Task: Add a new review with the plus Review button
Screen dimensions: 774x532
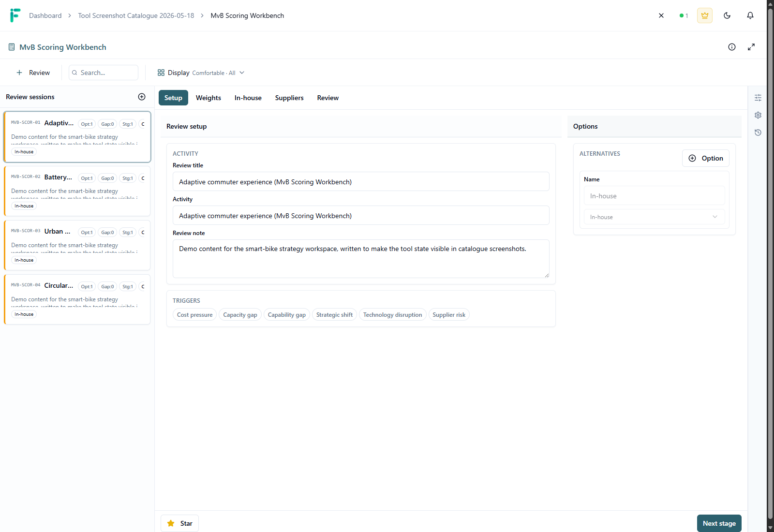Action: click(33, 73)
